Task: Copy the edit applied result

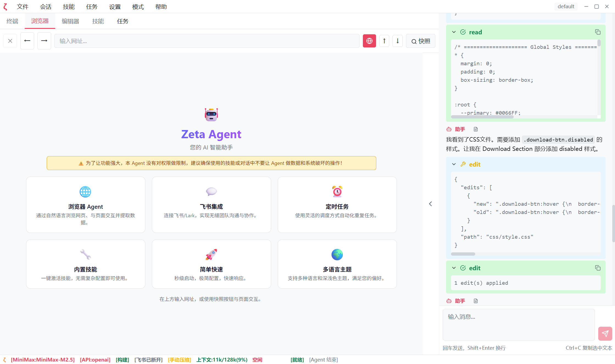Action: [x=598, y=268]
